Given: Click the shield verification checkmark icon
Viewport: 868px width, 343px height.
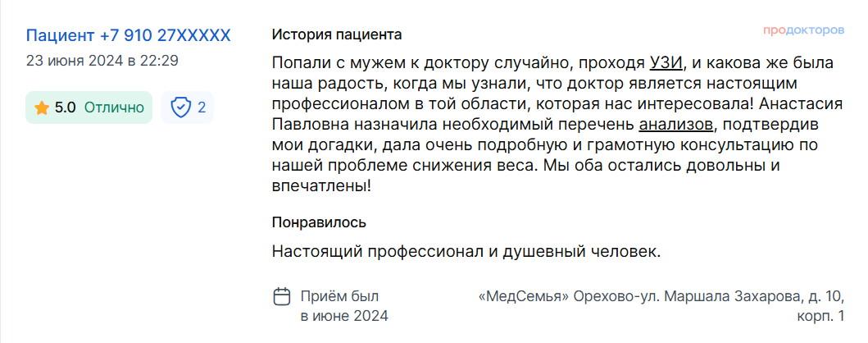Looking at the screenshot, I should tap(181, 107).
